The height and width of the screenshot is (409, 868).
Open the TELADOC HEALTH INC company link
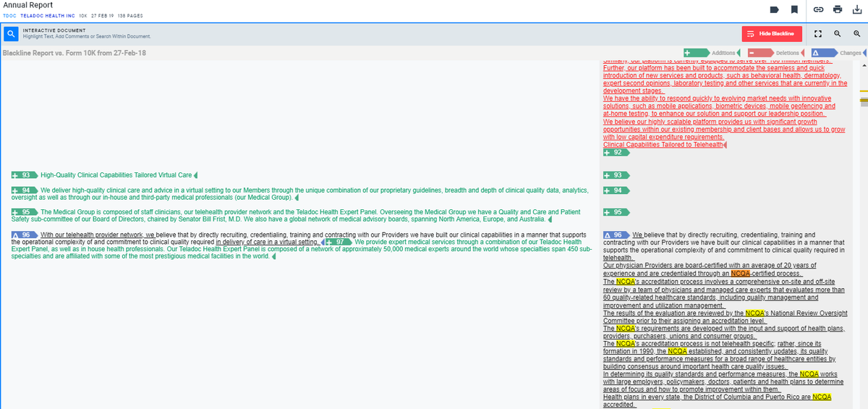(x=48, y=16)
